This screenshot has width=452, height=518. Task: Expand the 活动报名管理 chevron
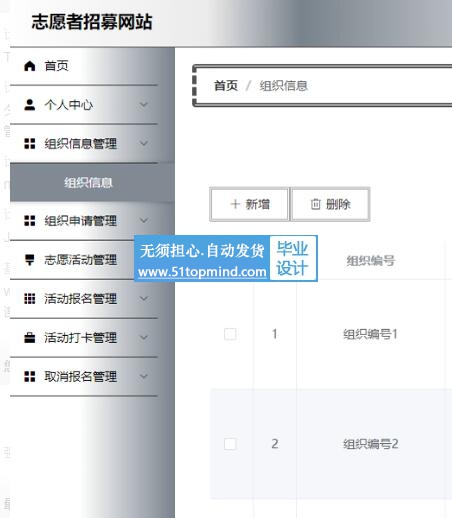click(144, 299)
